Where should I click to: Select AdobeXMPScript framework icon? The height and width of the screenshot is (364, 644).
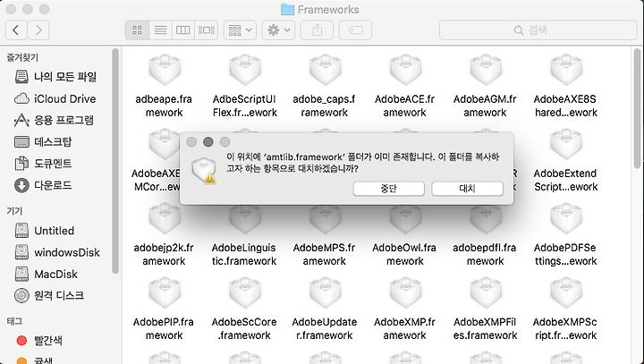(566, 293)
